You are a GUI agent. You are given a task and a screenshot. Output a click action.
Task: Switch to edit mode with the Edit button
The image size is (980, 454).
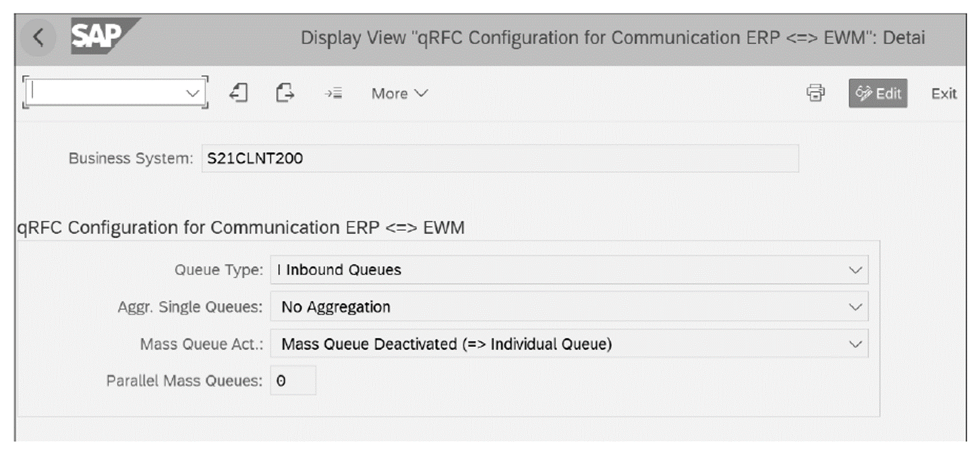[879, 94]
